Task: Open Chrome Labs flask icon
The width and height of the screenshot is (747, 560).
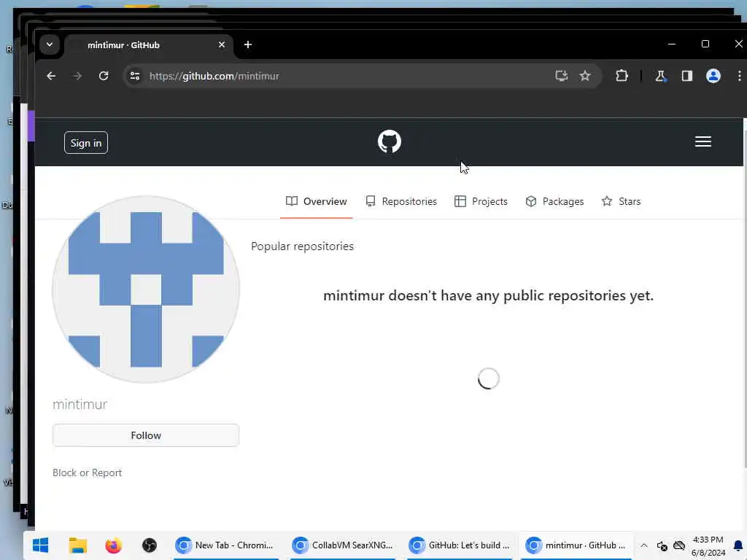Action: click(660, 76)
